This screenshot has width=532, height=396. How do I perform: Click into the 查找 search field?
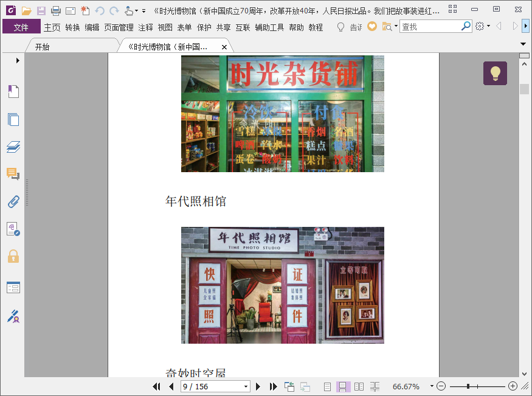click(x=430, y=27)
